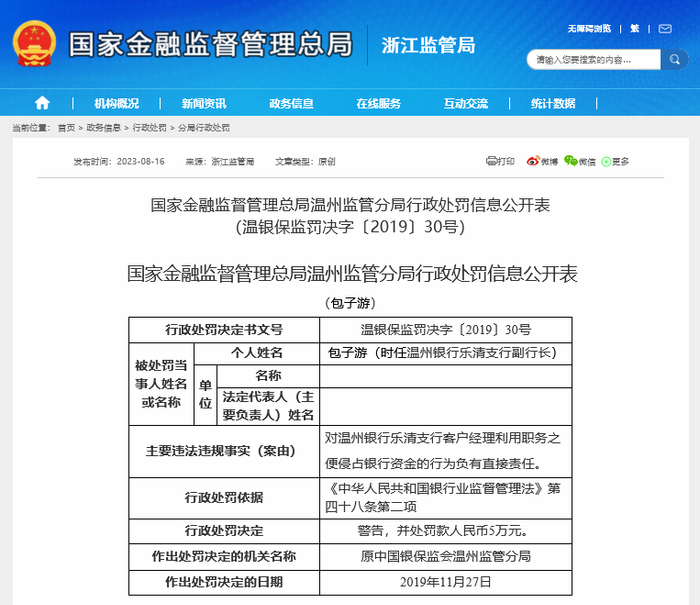Click the 分局行政处罚 breadcrumb link

point(204,128)
